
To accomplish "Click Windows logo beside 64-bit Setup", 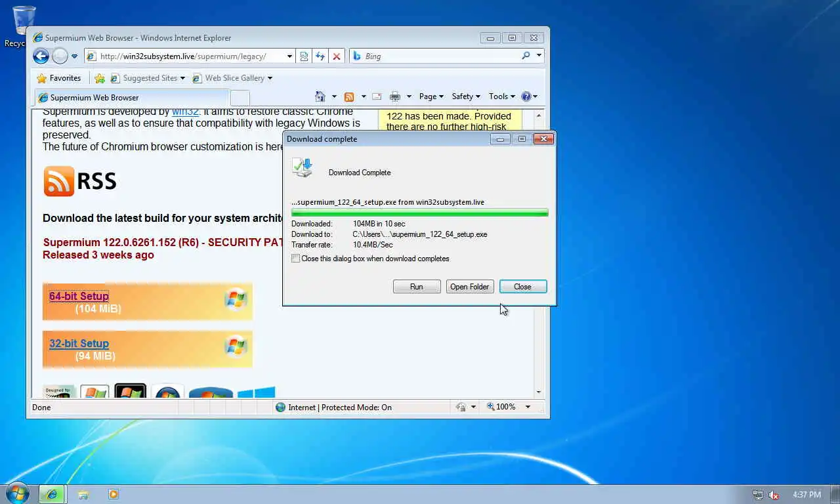I will pos(236,299).
